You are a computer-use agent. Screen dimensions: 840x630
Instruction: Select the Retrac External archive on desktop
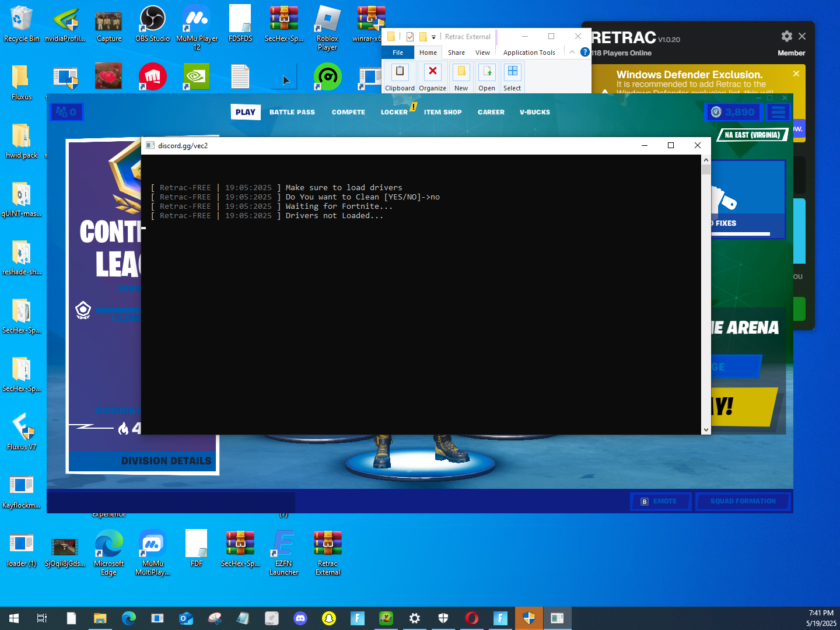[x=328, y=552]
